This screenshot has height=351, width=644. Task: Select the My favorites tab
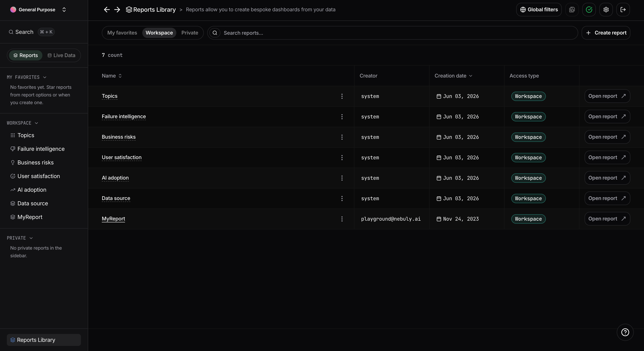point(122,33)
